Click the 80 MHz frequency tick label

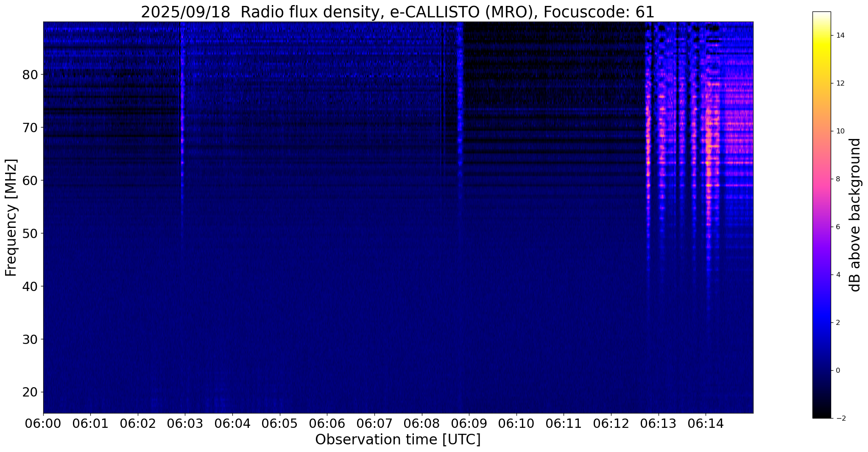tap(30, 75)
